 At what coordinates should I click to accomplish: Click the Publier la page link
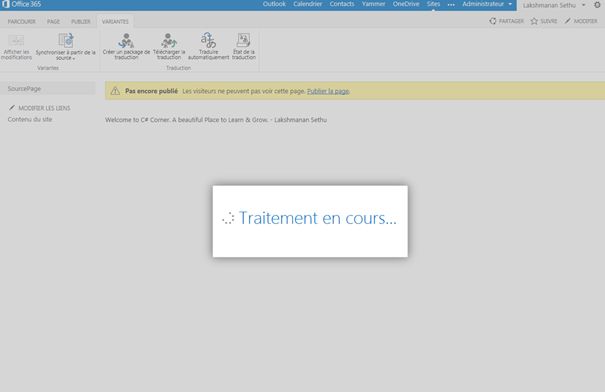[x=328, y=91]
